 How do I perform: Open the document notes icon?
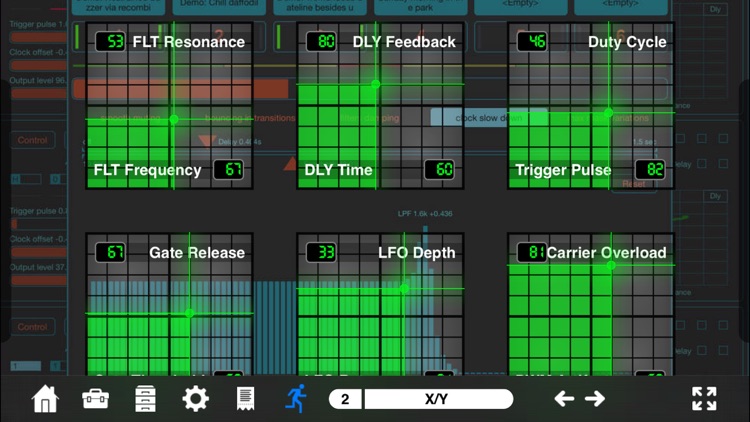click(x=245, y=399)
